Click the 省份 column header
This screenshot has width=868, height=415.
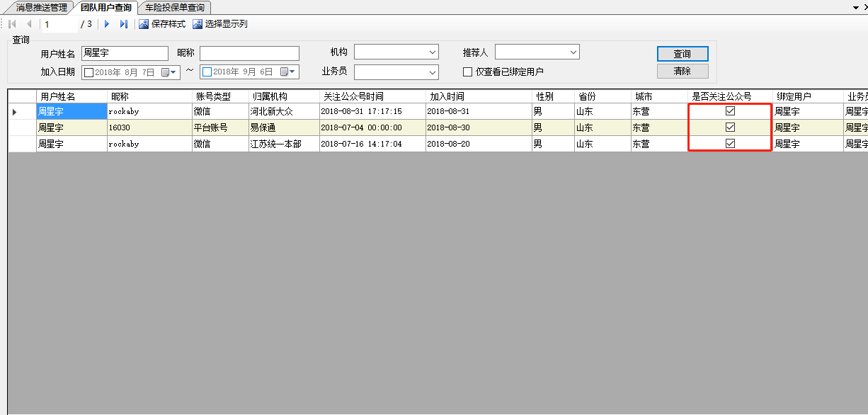[603, 96]
